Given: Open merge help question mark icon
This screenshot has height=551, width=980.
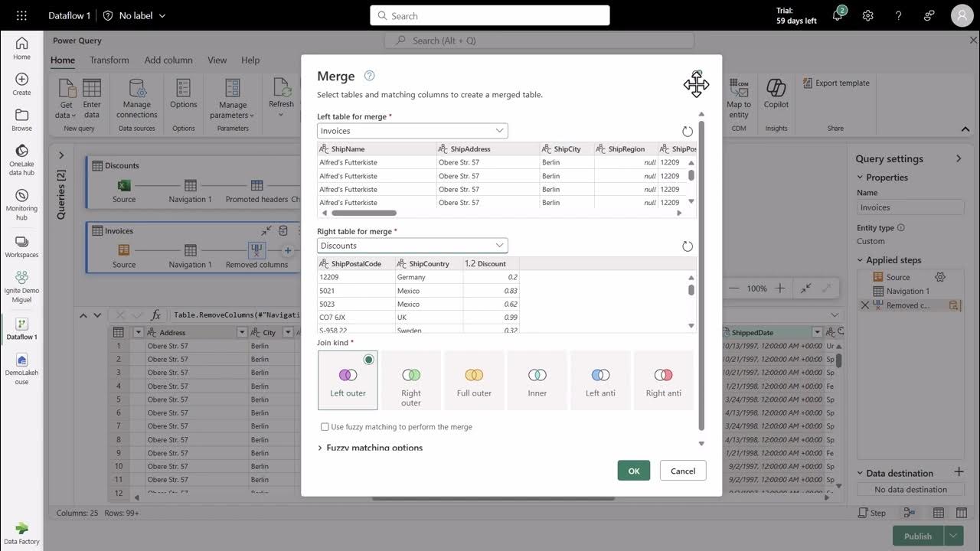Looking at the screenshot, I should click(370, 76).
